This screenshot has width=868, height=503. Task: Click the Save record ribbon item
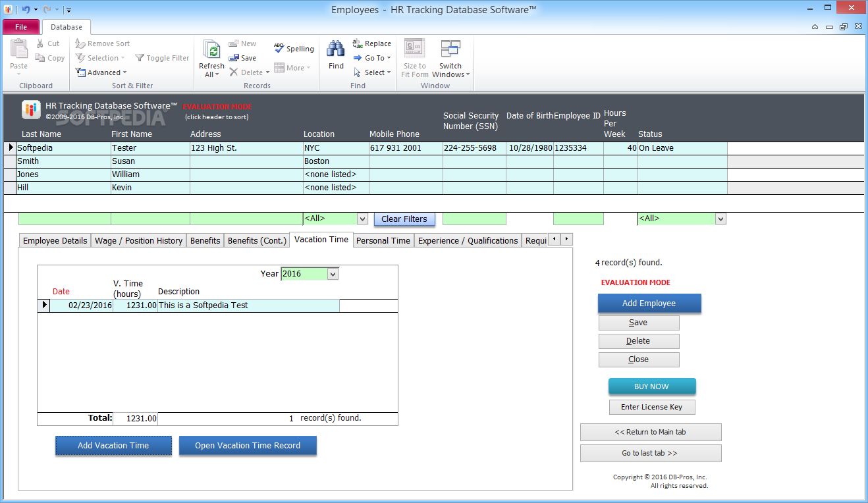[x=242, y=58]
